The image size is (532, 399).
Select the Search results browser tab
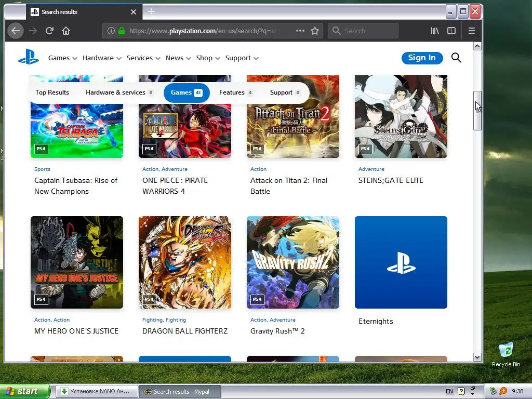[x=84, y=12]
